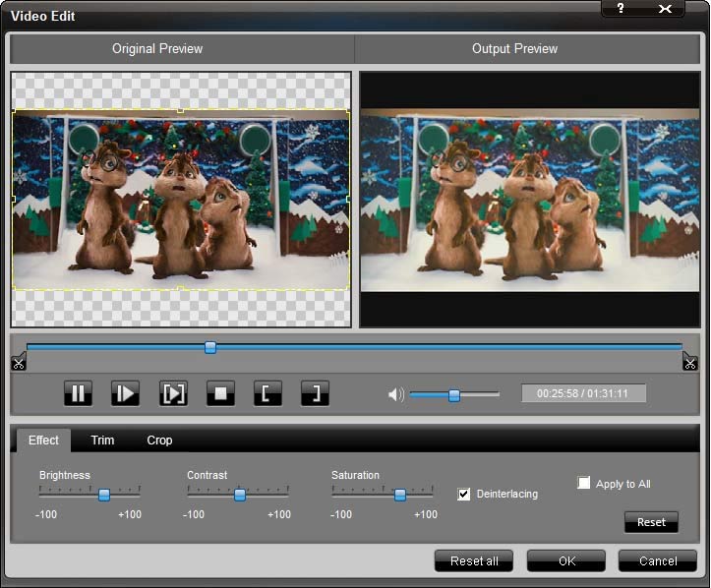Mute audio with the speaker icon
The image size is (711, 588).
click(395, 394)
